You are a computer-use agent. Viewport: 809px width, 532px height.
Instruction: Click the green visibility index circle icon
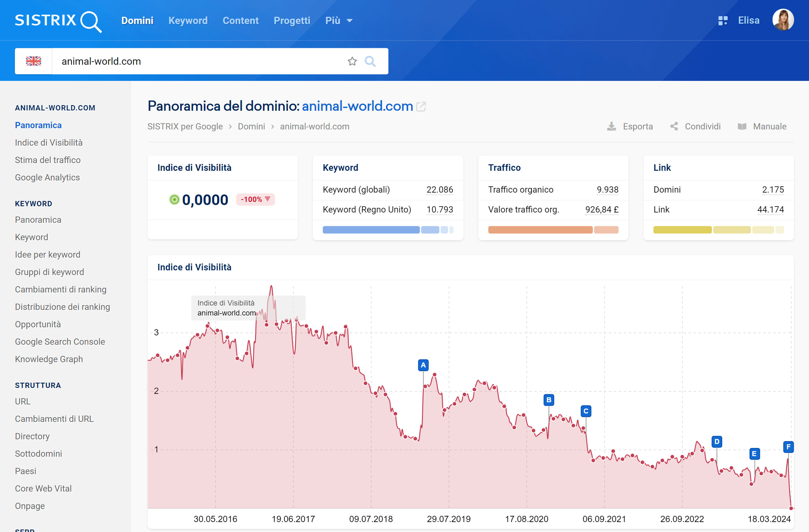tap(174, 199)
